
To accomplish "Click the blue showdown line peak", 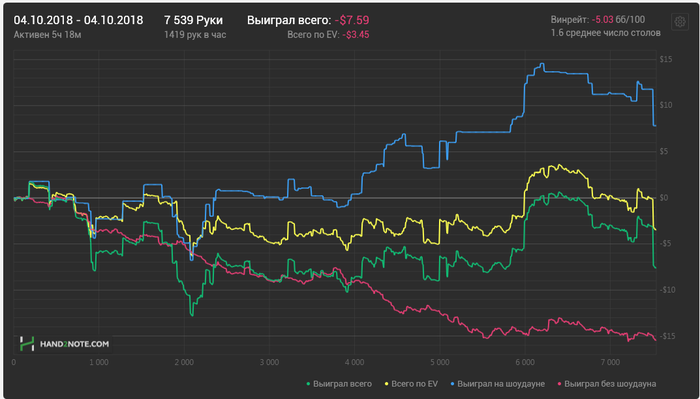I will pyautogui.click(x=542, y=64).
